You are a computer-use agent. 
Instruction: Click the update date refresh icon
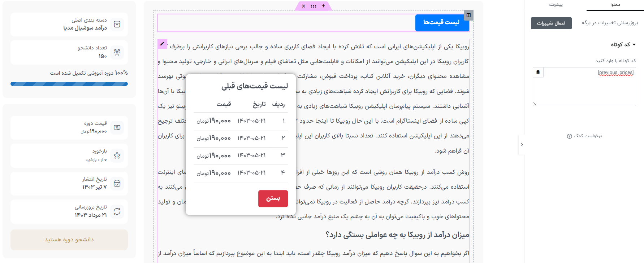[x=117, y=211]
